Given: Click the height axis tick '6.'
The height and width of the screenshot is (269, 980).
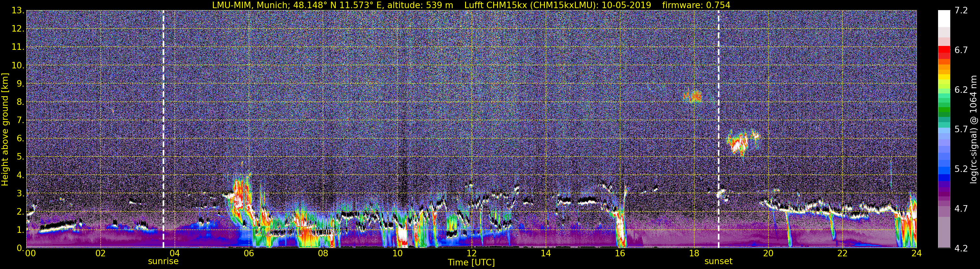Looking at the screenshot, I should pos(20,138).
